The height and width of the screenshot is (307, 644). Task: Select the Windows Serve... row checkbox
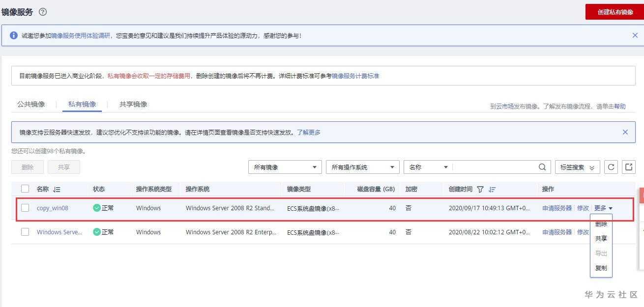(x=25, y=232)
